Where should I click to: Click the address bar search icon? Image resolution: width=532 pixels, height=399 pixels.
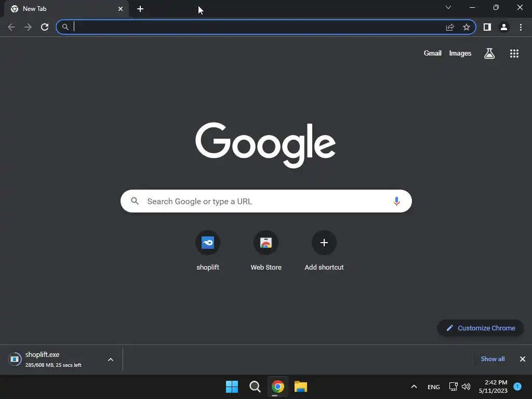point(65,27)
